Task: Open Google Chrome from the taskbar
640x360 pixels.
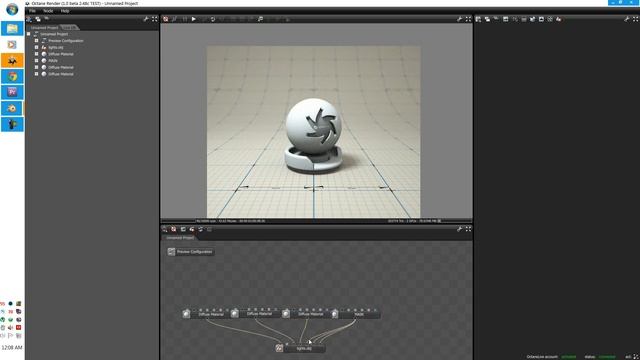Action: pyautogui.click(x=12, y=76)
